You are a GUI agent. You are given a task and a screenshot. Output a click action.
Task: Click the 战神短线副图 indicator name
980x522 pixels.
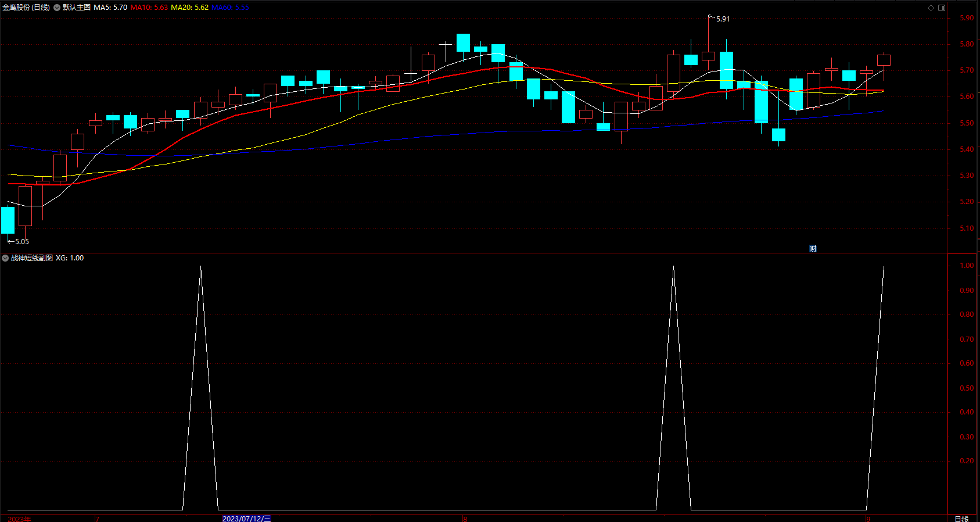[x=32, y=258]
